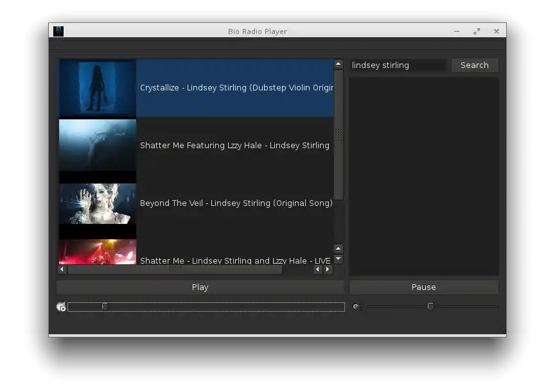Viewport: 555px width, 392px height.
Task: Click the up arrow at top of results scrollbar
Action: click(339, 64)
